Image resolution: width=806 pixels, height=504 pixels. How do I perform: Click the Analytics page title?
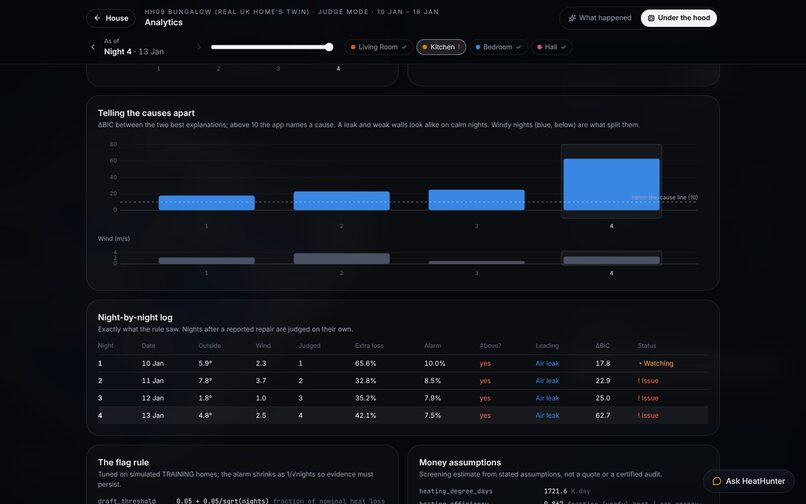163,22
